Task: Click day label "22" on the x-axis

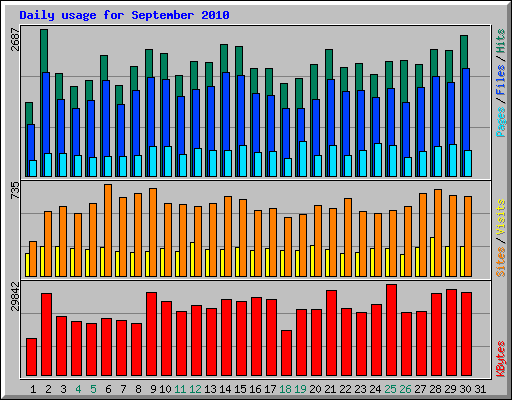Action: coord(345,389)
